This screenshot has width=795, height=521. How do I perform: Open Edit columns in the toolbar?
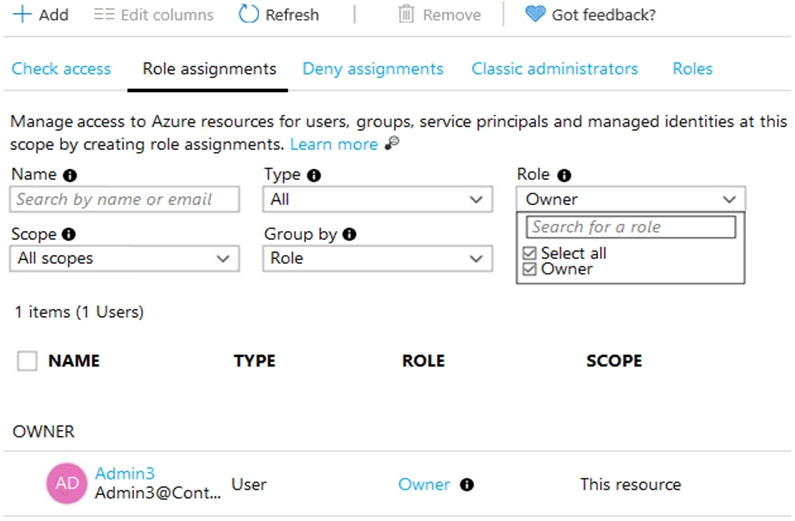(x=154, y=15)
